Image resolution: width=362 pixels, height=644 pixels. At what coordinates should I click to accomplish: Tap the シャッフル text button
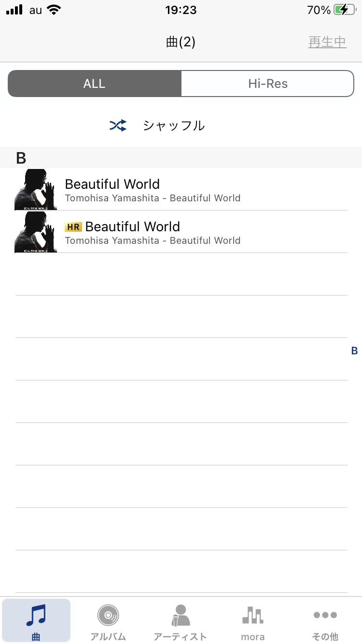pyautogui.click(x=174, y=126)
